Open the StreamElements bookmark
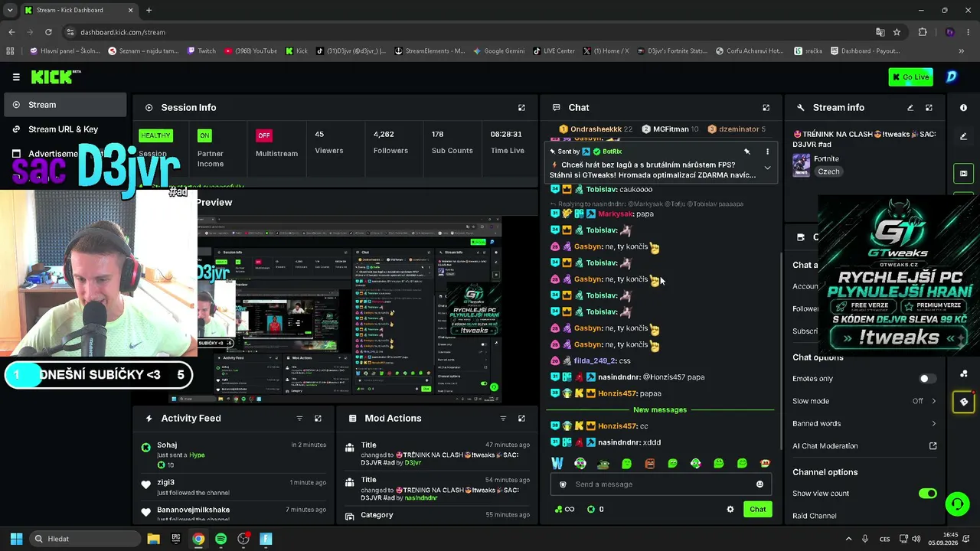Image resolution: width=980 pixels, height=551 pixels. (x=430, y=51)
